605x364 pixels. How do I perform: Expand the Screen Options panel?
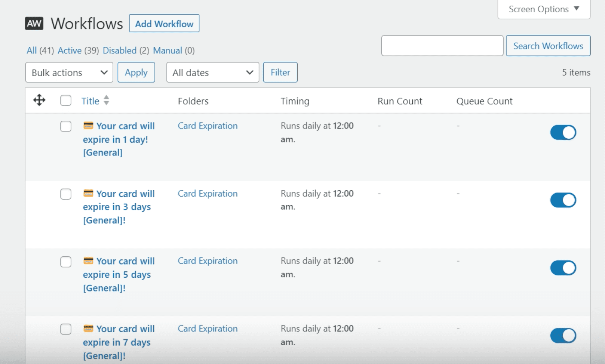(x=544, y=9)
